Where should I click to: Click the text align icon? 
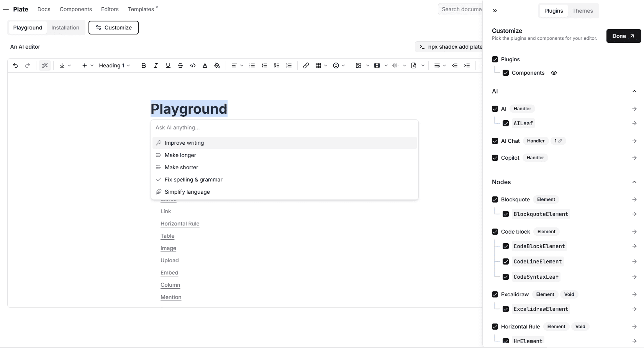coord(234,65)
